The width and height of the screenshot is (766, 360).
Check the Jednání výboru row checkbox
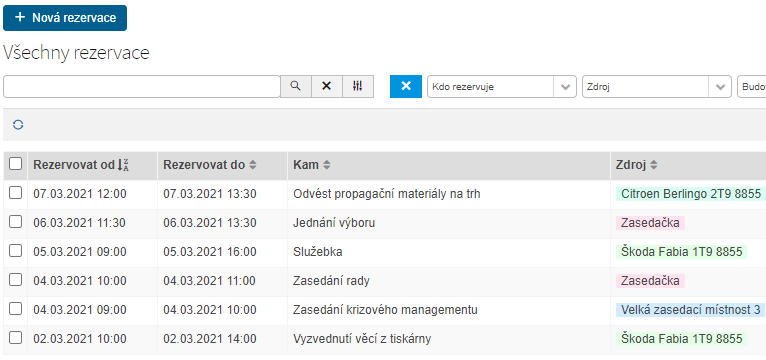tap(16, 222)
